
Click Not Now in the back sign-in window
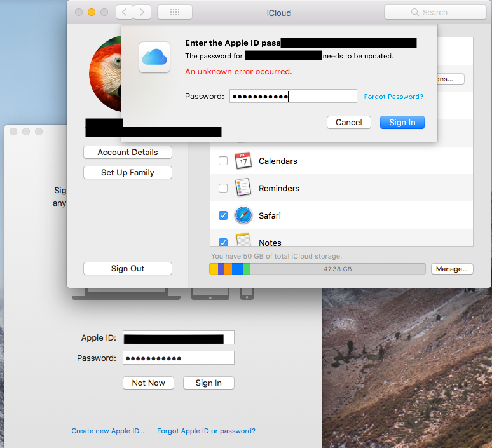click(148, 383)
